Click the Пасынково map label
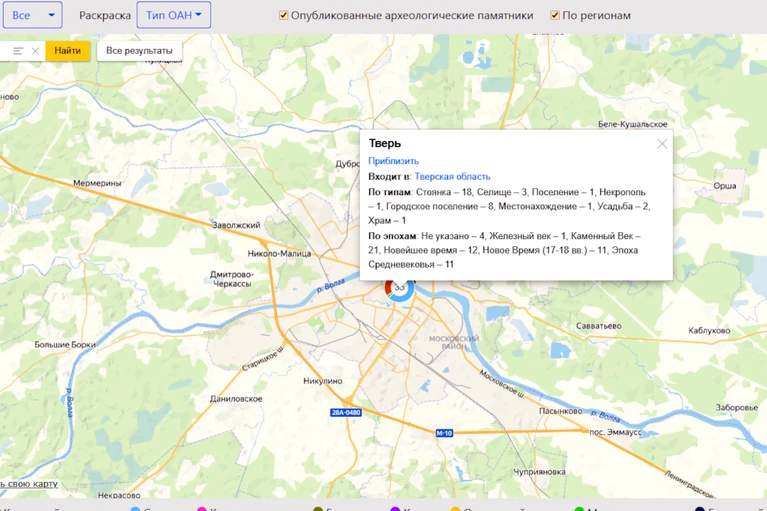767x511 pixels. [561, 411]
